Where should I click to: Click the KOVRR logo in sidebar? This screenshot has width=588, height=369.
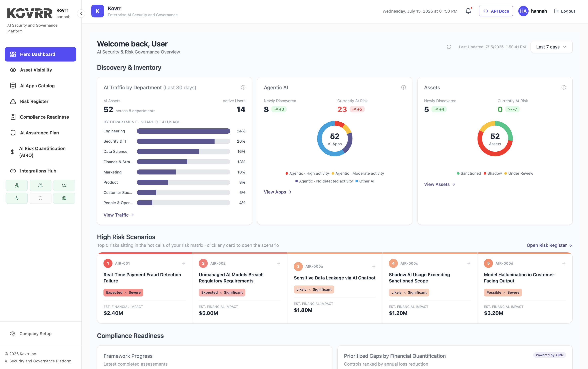30,13
